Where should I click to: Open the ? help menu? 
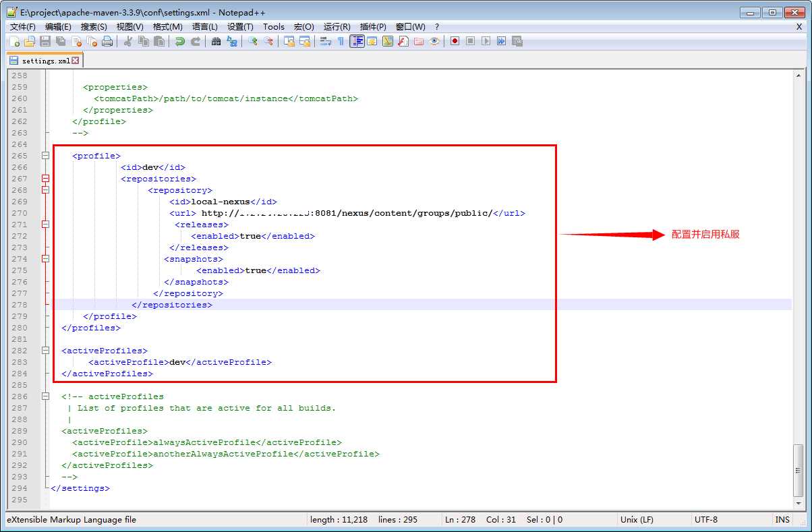[437, 26]
